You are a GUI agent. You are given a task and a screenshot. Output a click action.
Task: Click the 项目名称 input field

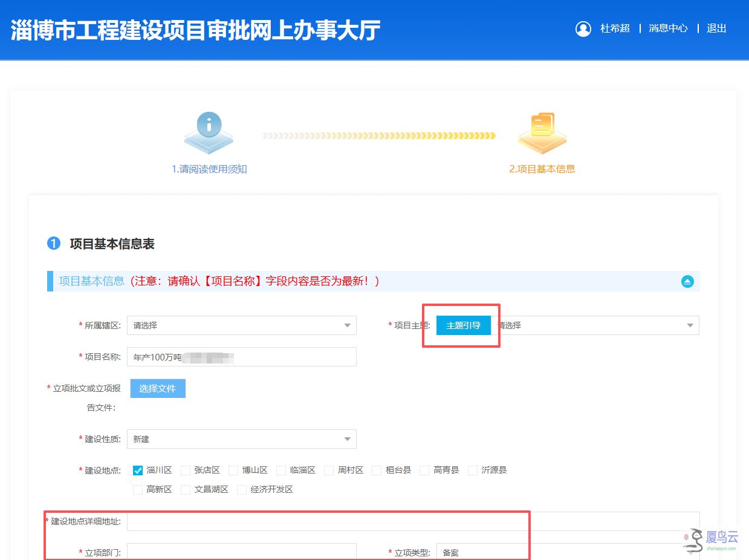[x=242, y=357]
